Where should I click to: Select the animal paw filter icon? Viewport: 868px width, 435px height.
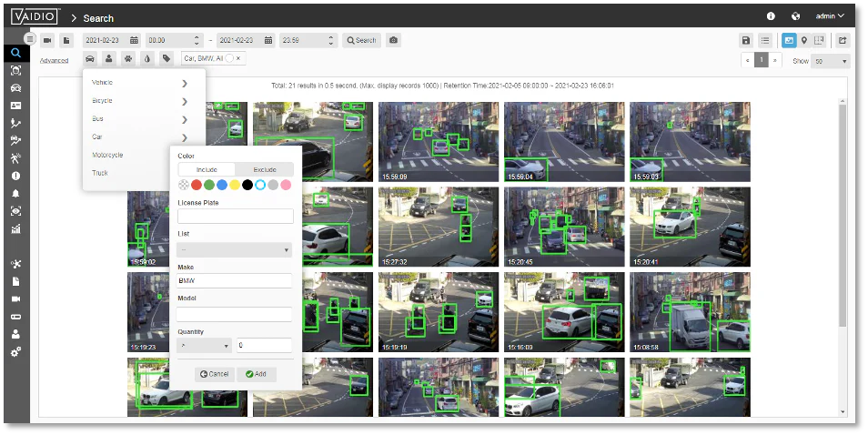tap(128, 58)
